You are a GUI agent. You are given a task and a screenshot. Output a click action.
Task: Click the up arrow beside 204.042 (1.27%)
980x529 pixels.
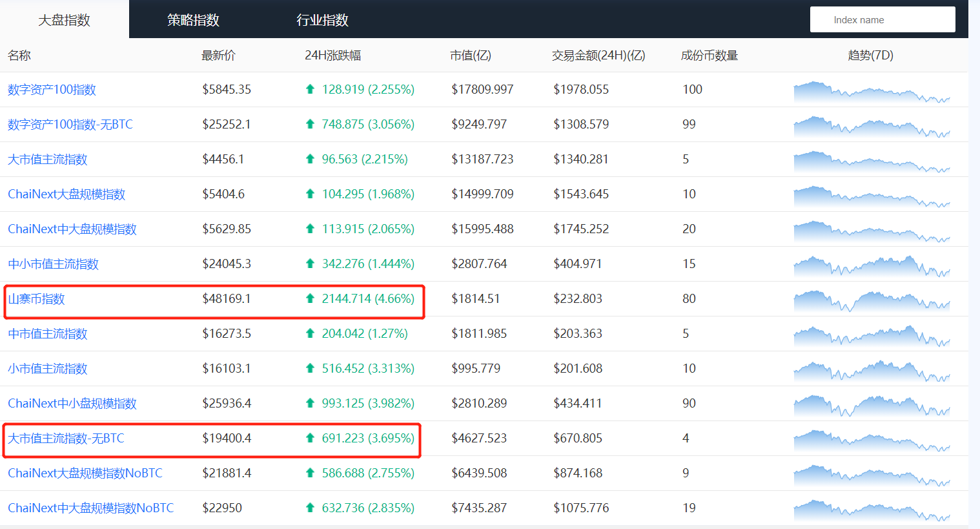tap(310, 333)
